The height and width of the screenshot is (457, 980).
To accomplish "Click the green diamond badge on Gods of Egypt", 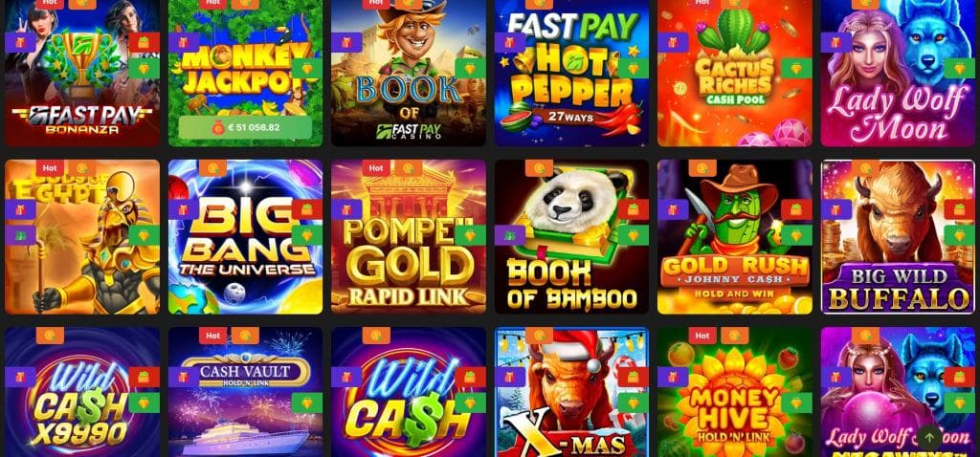I will [x=144, y=235].
